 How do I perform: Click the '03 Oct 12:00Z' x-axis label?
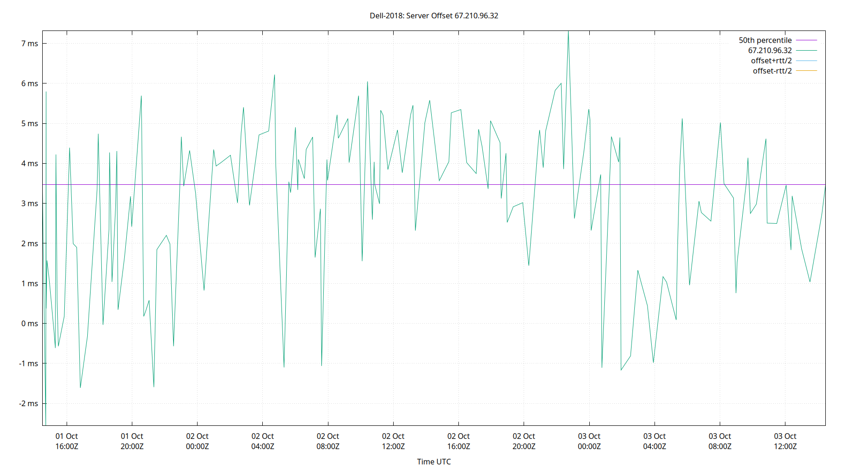coord(785,441)
